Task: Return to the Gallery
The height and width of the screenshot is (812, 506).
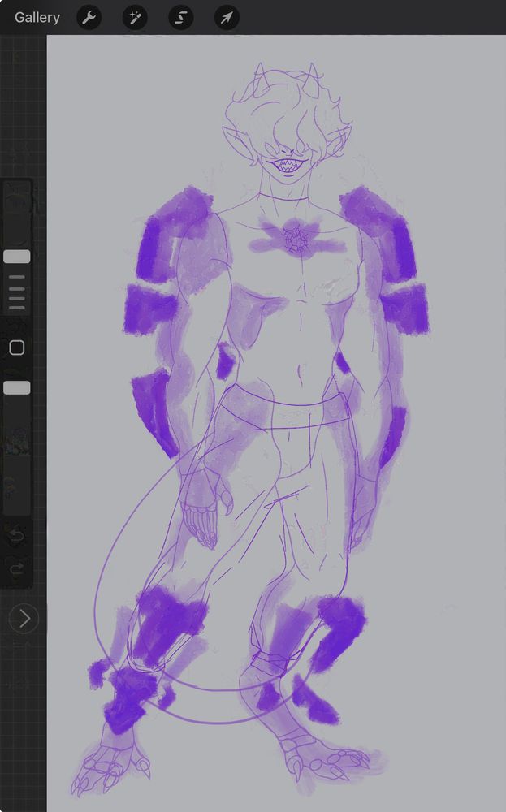Action: tap(37, 18)
